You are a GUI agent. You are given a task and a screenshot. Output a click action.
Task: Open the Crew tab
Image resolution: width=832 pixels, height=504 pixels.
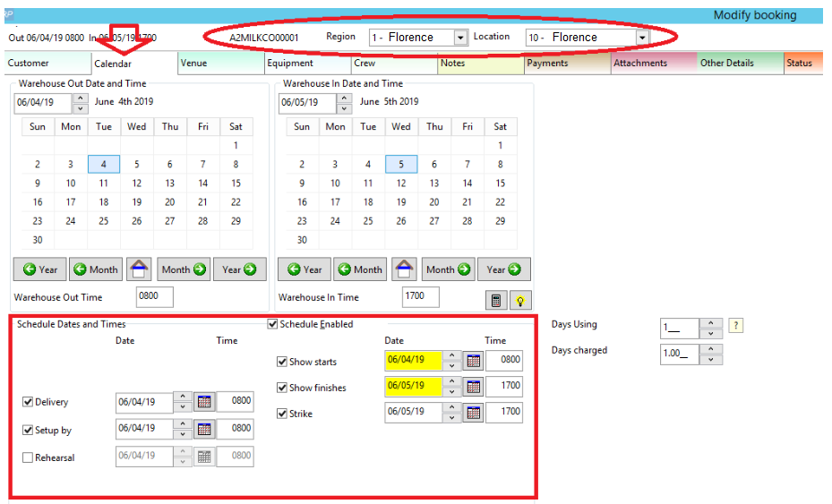tap(394, 64)
